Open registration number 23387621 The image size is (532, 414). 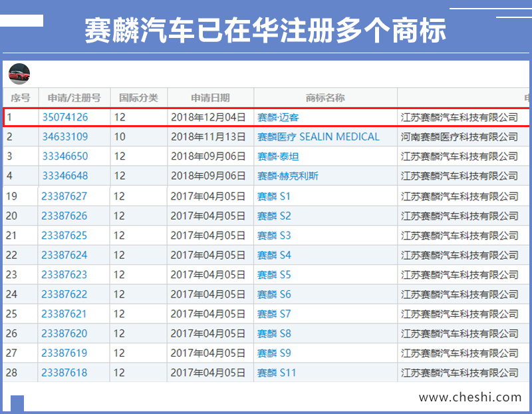click(x=65, y=313)
